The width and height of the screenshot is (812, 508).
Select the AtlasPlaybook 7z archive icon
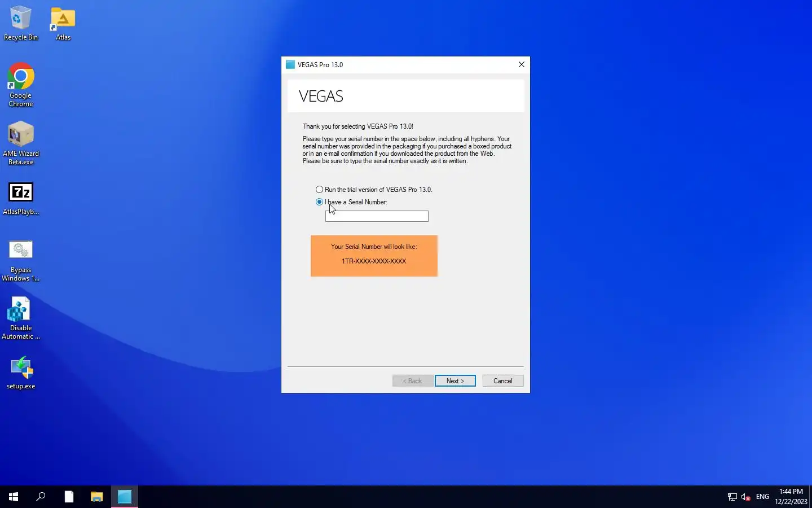21,199
